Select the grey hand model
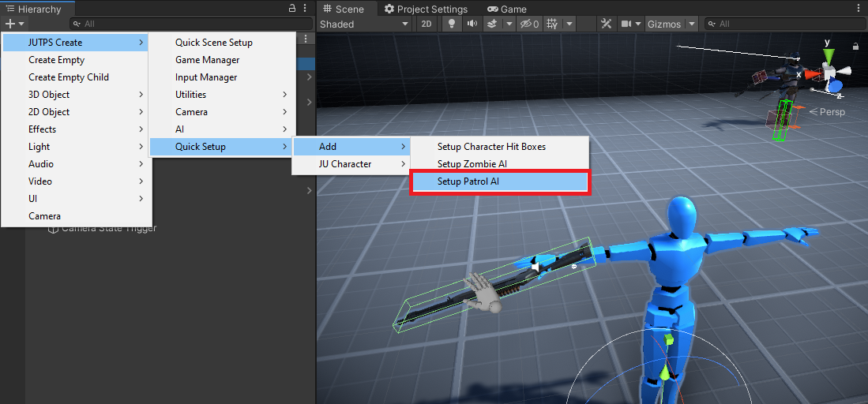Screen dimensions: 868x404 click(x=483, y=293)
